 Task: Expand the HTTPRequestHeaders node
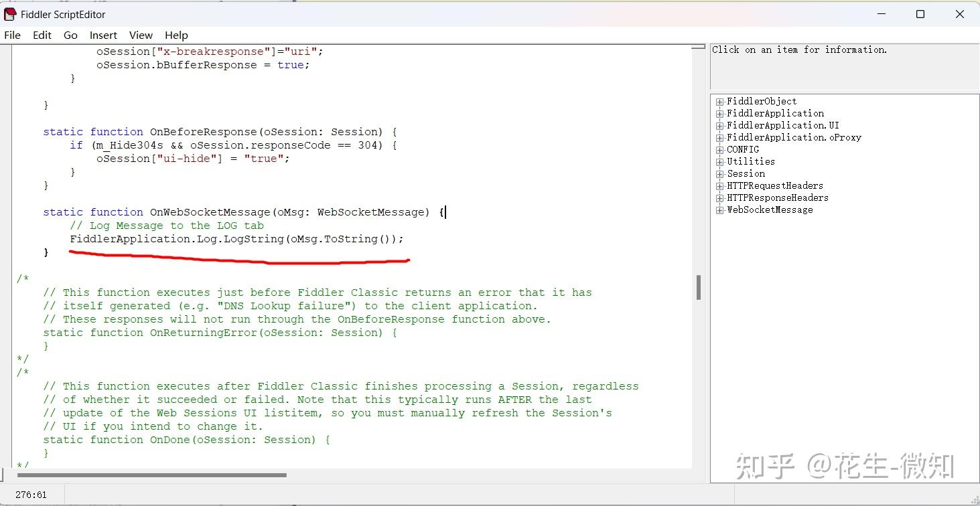(x=719, y=185)
